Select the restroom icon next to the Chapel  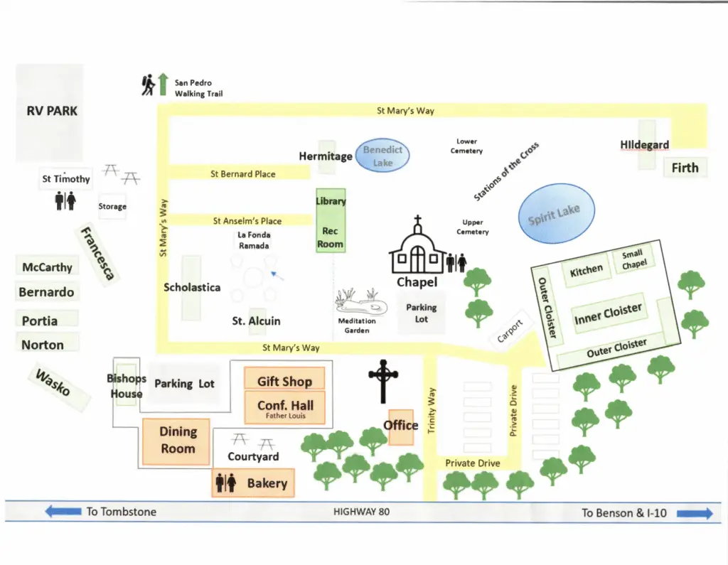(456, 264)
